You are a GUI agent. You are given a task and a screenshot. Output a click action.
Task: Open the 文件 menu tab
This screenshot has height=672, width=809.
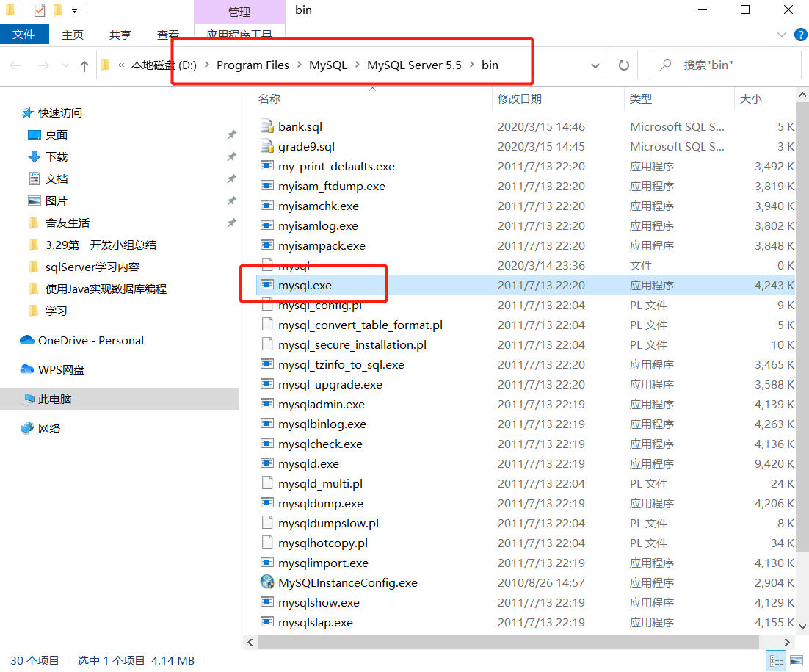(x=23, y=34)
